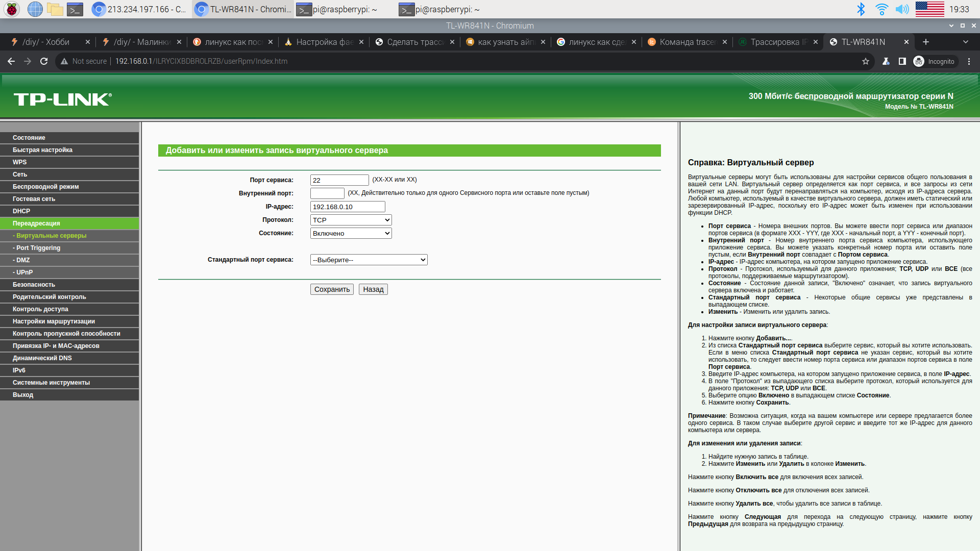Image resolution: width=980 pixels, height=551 pixels.
Task: Expand the Протокол dropdown
Action: [351, 220]
